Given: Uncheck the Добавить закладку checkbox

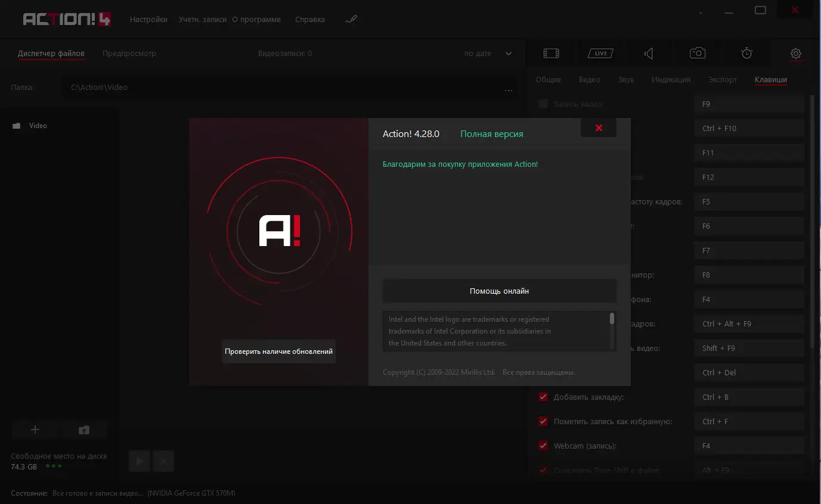Looking at the screenshot, I should tap(543, 397).
